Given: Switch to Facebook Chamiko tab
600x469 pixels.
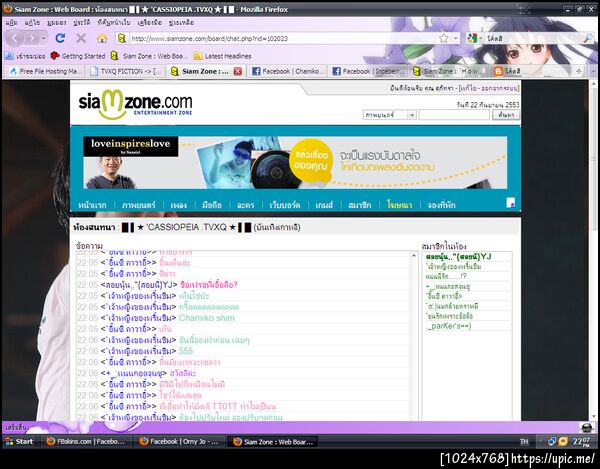Looking at the screenshot, I should tap(287, 71).
